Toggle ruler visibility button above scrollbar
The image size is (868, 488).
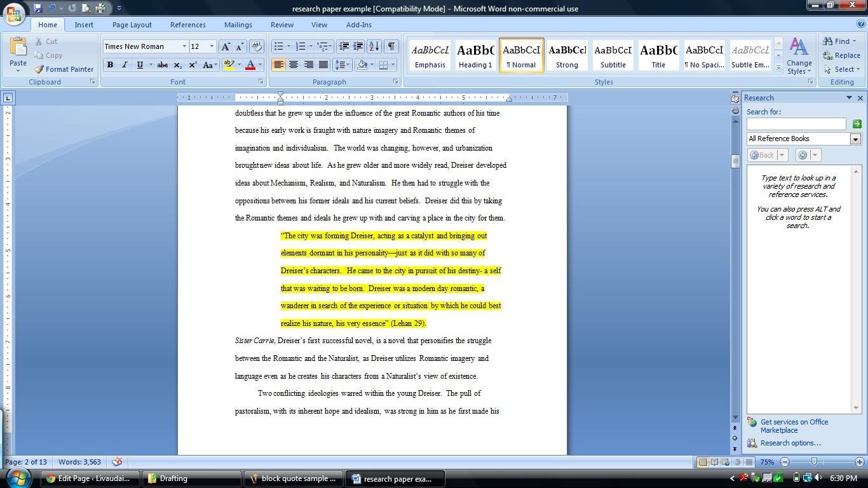[x=735, y=98]
